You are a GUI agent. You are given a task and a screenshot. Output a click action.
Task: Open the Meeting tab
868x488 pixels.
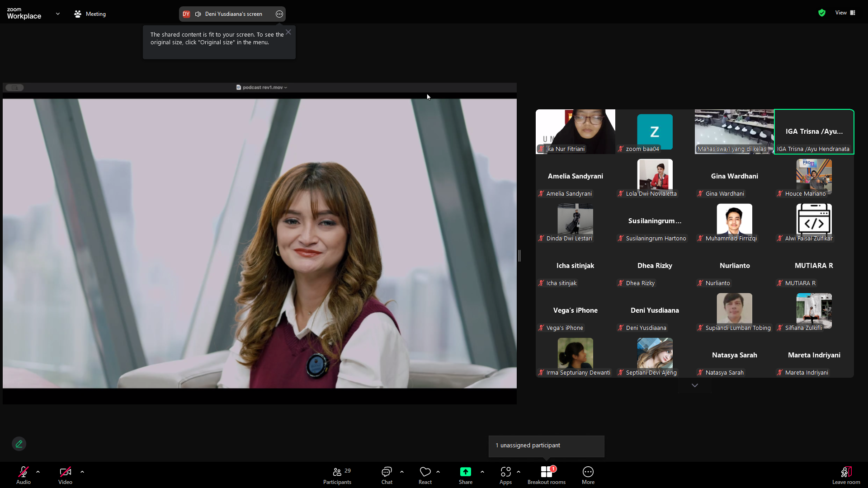click(90, 14)
